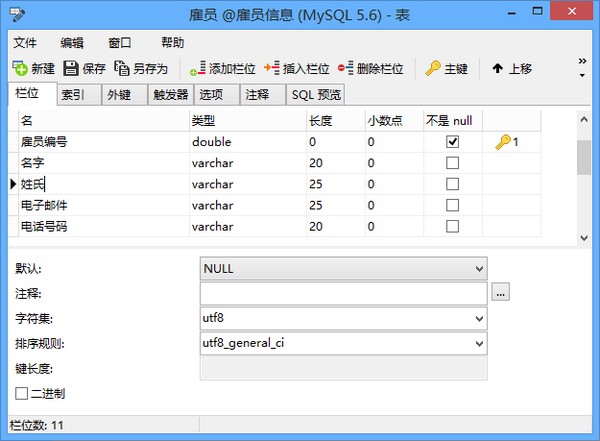This screenshot has width=600, height=441.
Task: Click the 保存 (Save) disk icon
Action: tap(71, 69)
